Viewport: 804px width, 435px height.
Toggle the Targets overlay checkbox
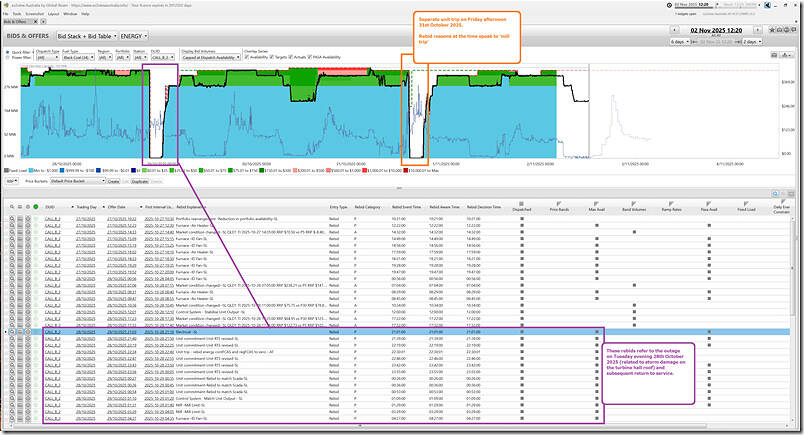[273, 57]
